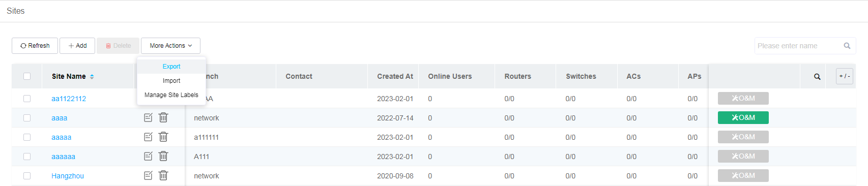868x186 pixels.
Task: Click the Online Users column header
Action: [x=450, y=76]
